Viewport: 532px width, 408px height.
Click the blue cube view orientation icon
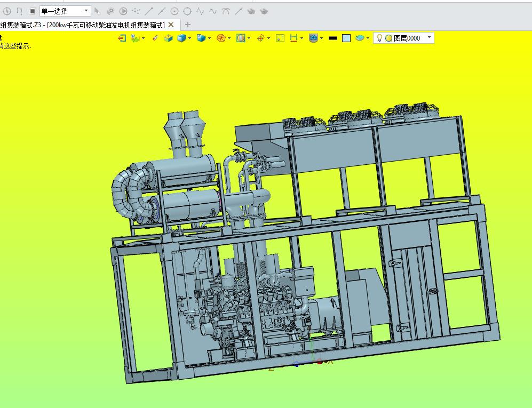pos(201,38)
